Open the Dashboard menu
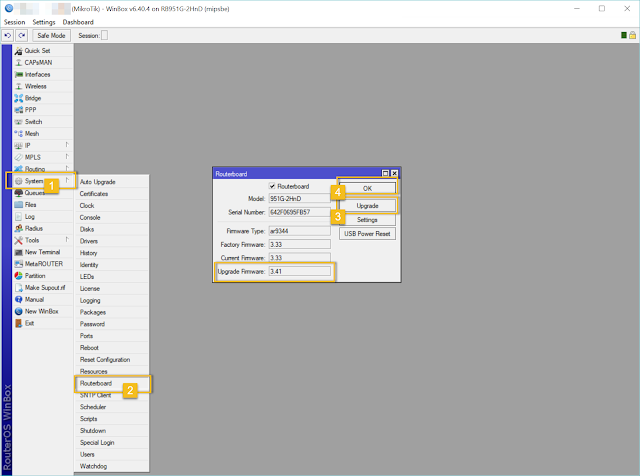This screenshot has height=476, width=640. click(78, 22)
